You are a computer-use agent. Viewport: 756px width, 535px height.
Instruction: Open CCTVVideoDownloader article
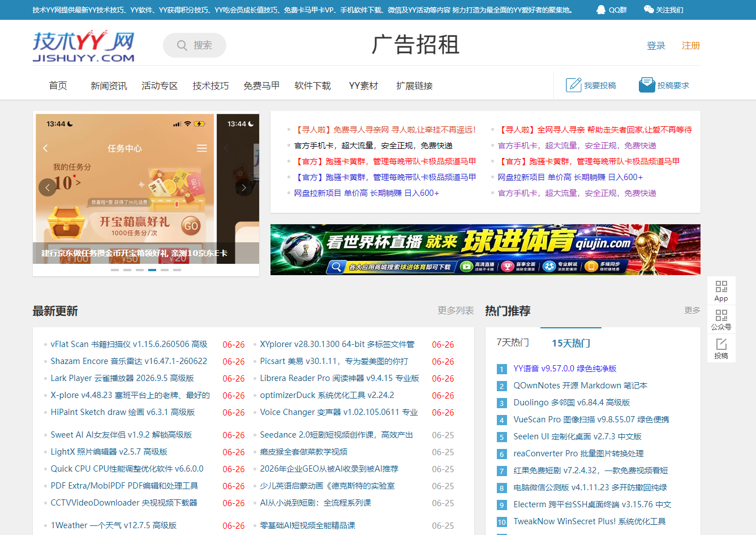(124, 503)
